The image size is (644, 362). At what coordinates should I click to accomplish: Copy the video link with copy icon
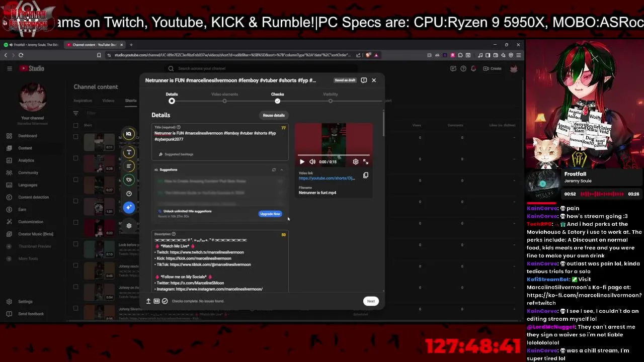tap(366, 175)
